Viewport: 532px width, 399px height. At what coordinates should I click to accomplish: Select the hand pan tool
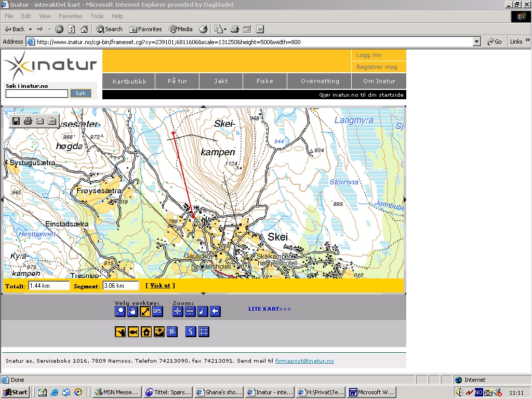[x=133, y=312]
